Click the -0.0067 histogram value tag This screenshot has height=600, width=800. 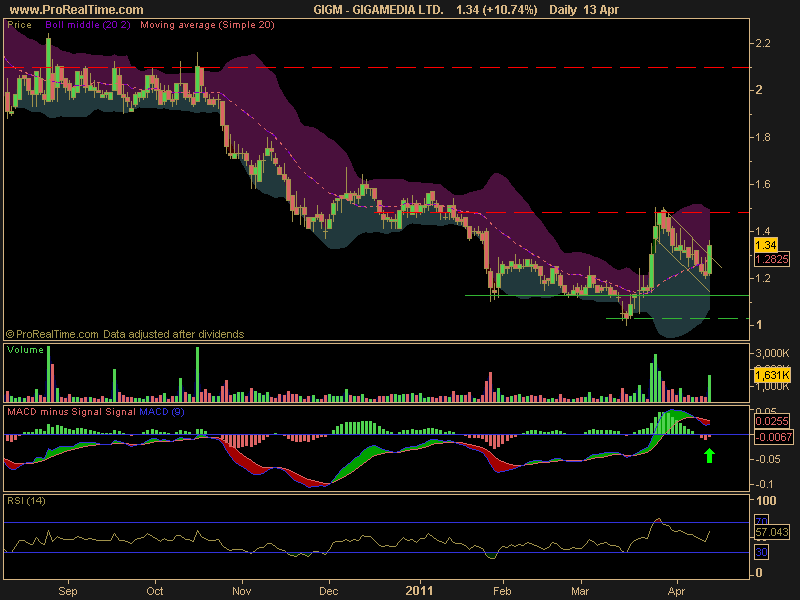click(x=773, y=437)
